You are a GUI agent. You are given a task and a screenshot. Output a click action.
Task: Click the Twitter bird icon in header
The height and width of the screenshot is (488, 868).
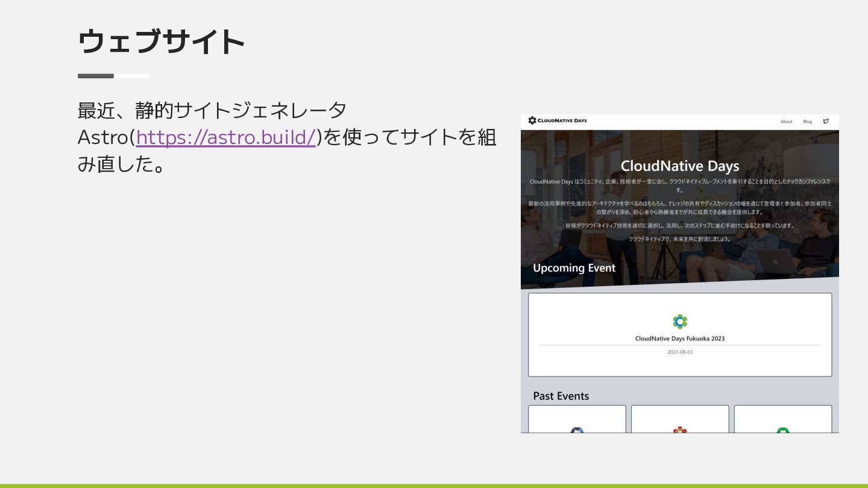(826, 121)
